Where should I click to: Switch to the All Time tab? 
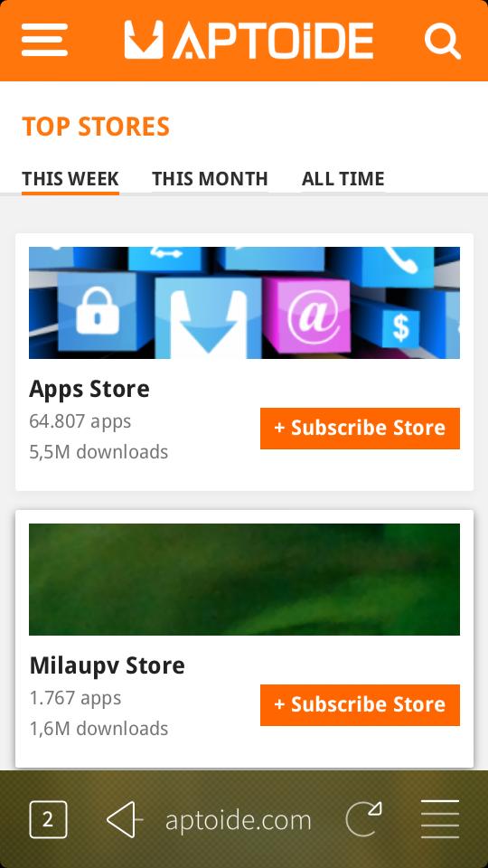pos(343,179)
